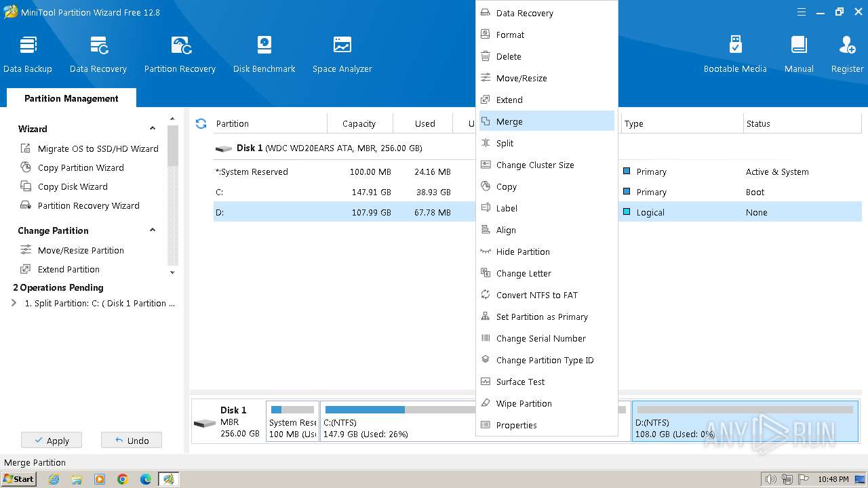
Task: Expand the Split Partition pending operation
Action: pyautogui.click(x=14, y=303)
